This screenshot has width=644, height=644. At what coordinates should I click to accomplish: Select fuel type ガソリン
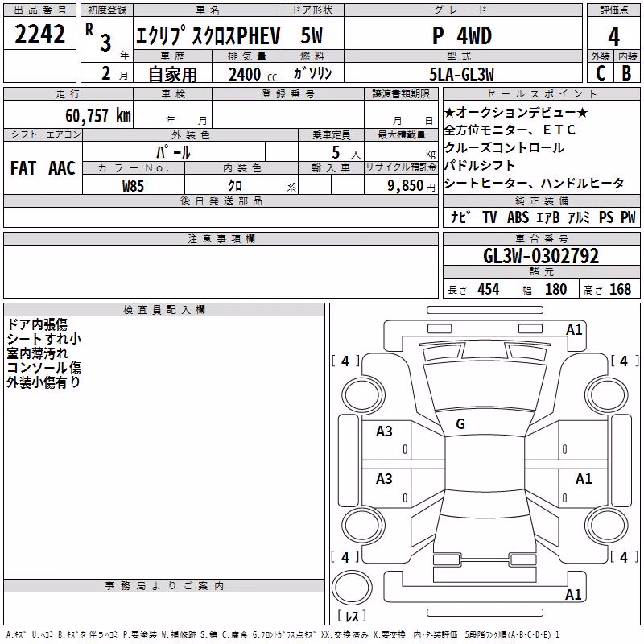pos(312,73)
